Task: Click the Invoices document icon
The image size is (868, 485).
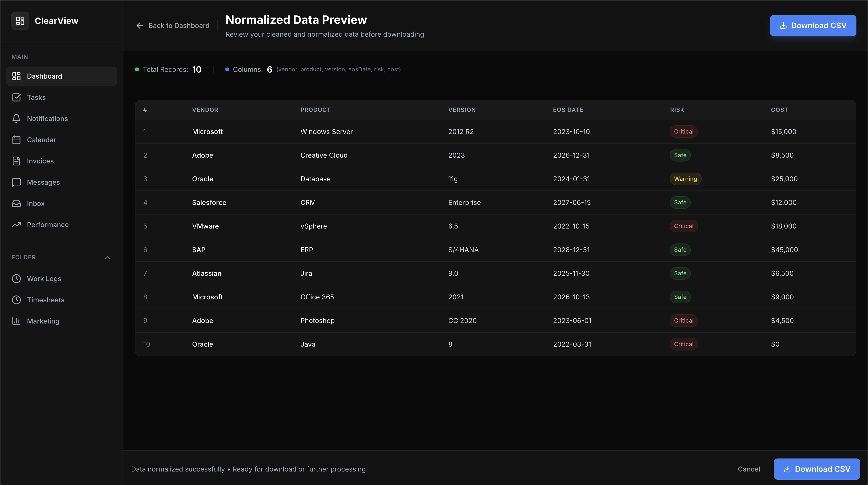Action: tap(16, 161)
